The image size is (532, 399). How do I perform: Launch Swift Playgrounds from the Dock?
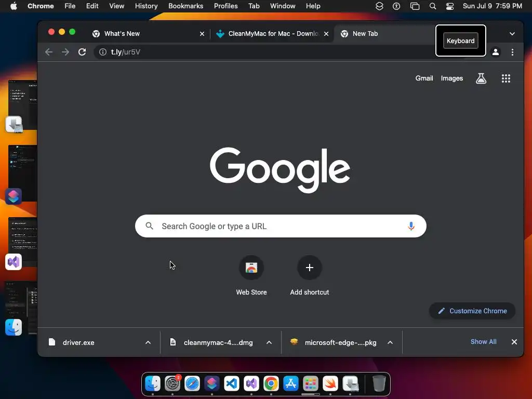(x=330, y=383)
